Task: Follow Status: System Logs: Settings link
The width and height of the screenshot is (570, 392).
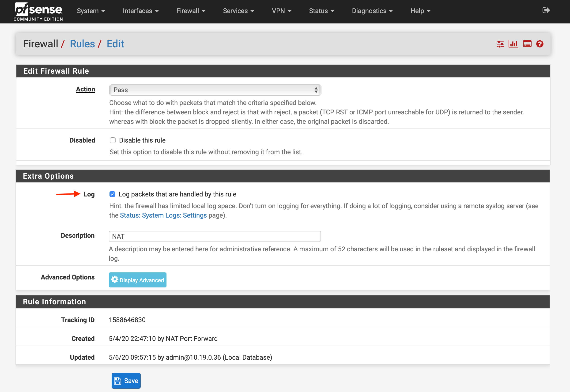Action: tap(163, 215)
